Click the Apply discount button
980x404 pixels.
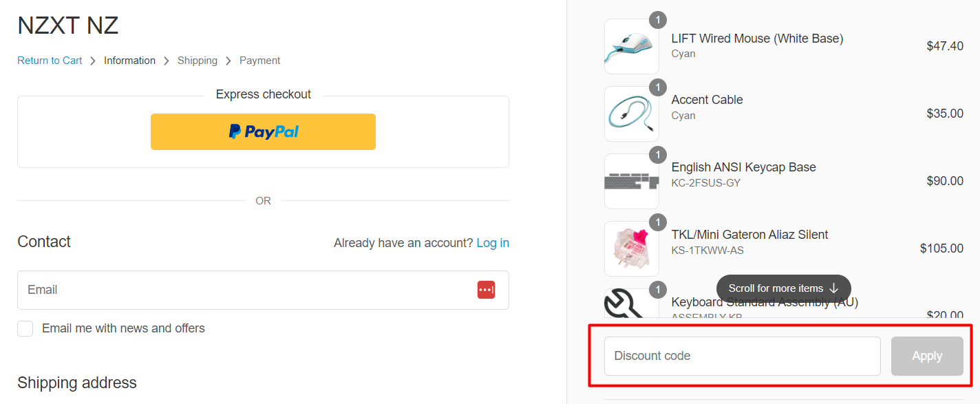pyautogui.click(x=926, y=356)
